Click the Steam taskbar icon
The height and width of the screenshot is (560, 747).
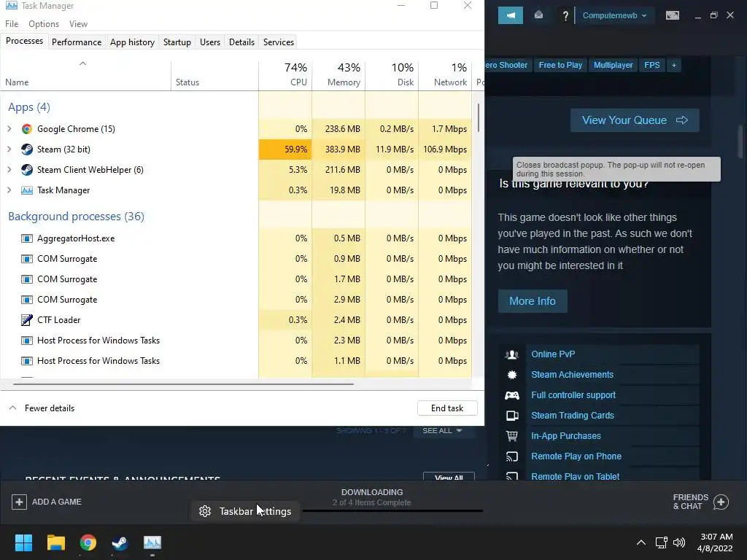click(120, 542)
